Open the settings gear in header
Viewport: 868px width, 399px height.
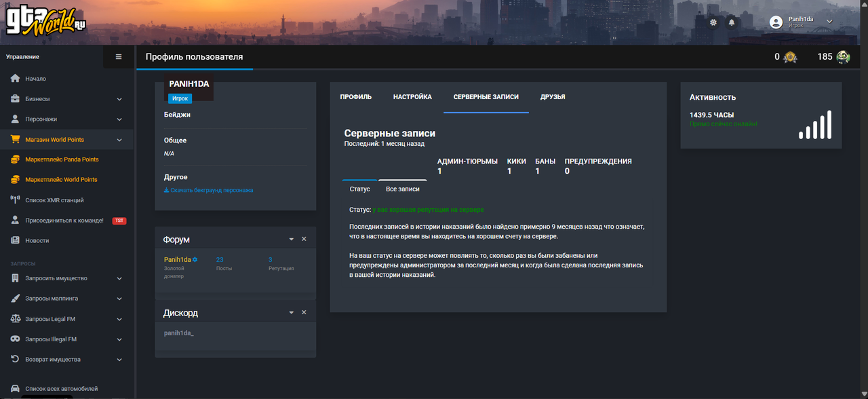713,22
